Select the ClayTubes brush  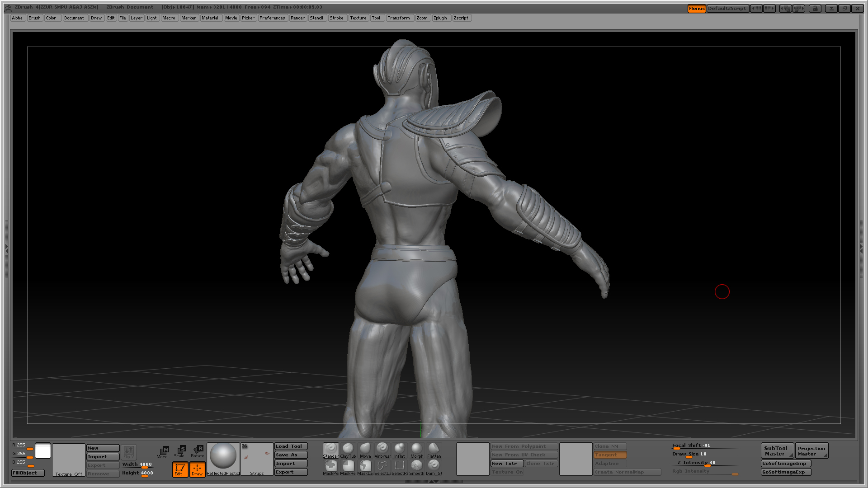[x=348, y=450]
